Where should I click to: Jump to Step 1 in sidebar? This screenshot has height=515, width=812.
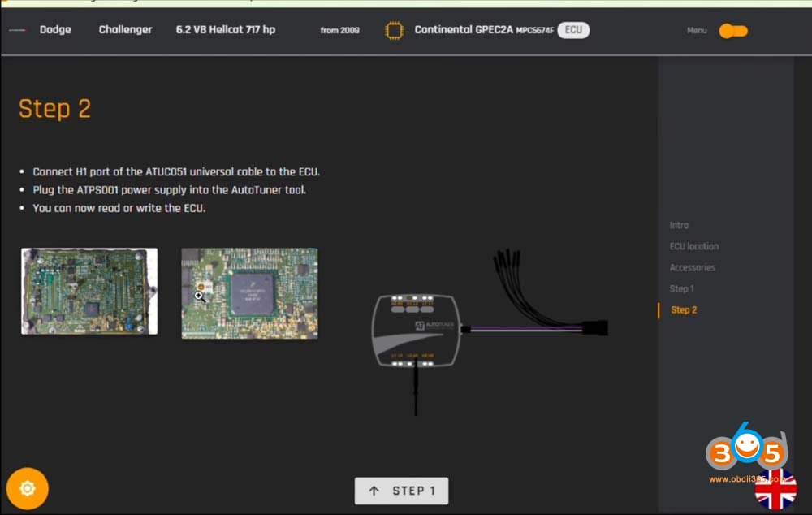[681, 289]
